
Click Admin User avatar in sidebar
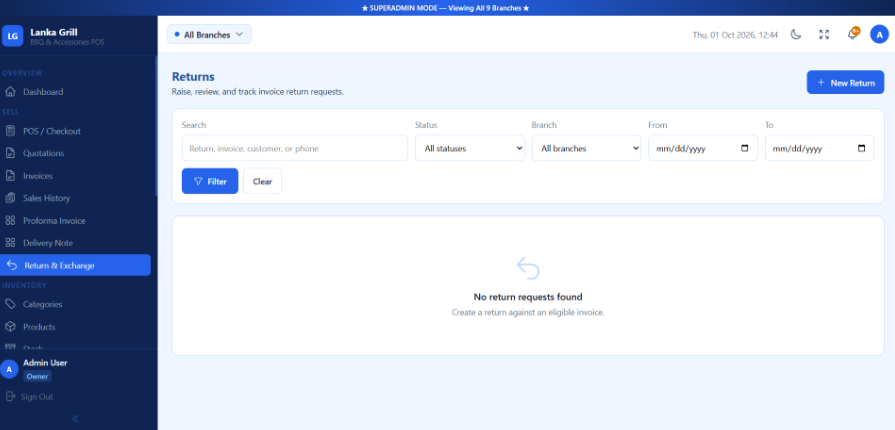(9, 369)
